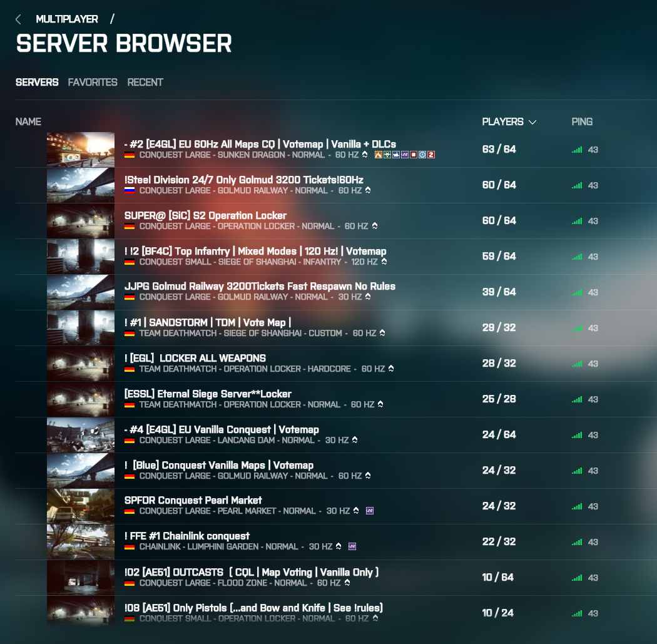
Task: Click the purple DLC icon on FFE #1 Chainlink server
Action: (x=352, y=547)
